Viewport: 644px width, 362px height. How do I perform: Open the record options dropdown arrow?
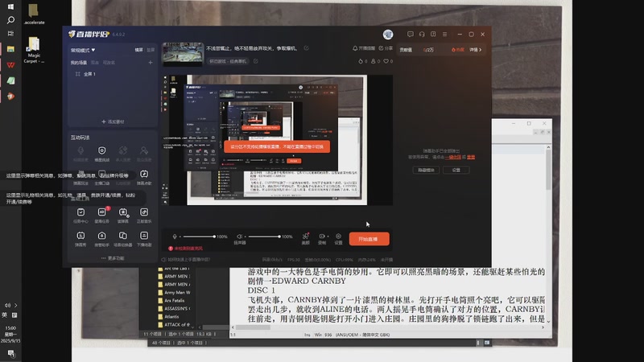pos(328,237)
